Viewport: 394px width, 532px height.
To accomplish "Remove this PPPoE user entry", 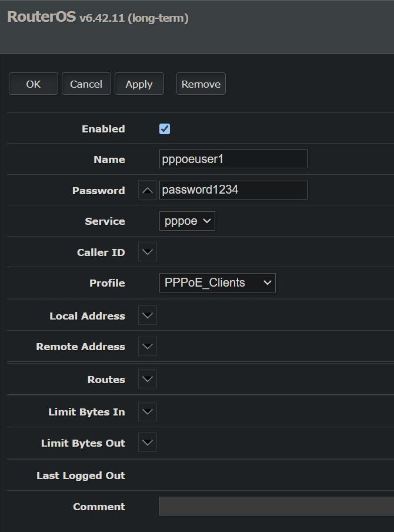I will (x=201, y=84).
